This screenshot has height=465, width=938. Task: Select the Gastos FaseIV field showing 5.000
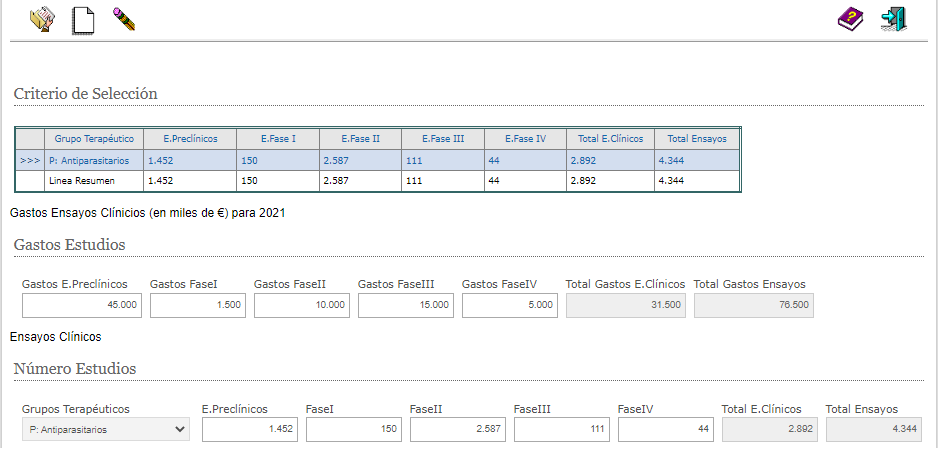pos(510,305)
